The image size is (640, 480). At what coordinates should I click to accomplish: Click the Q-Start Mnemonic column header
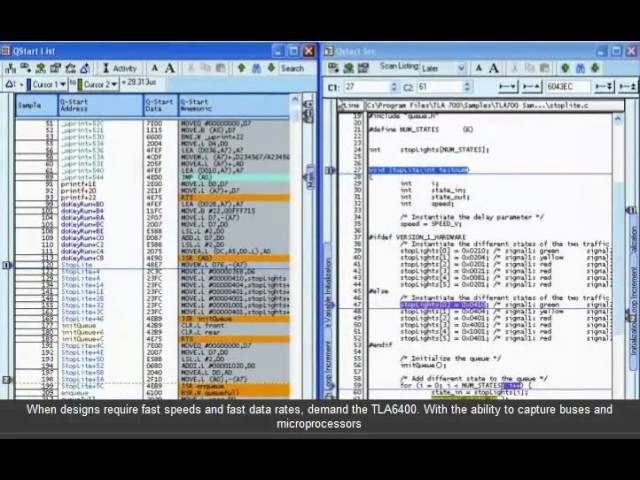pyautogui.click(x=234, y=105)
